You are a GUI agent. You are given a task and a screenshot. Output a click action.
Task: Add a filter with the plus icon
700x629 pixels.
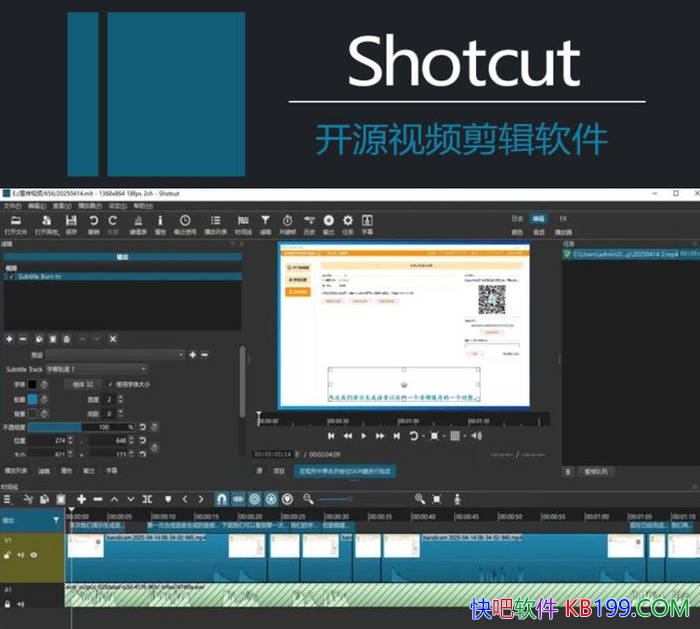tap(9, 339)
